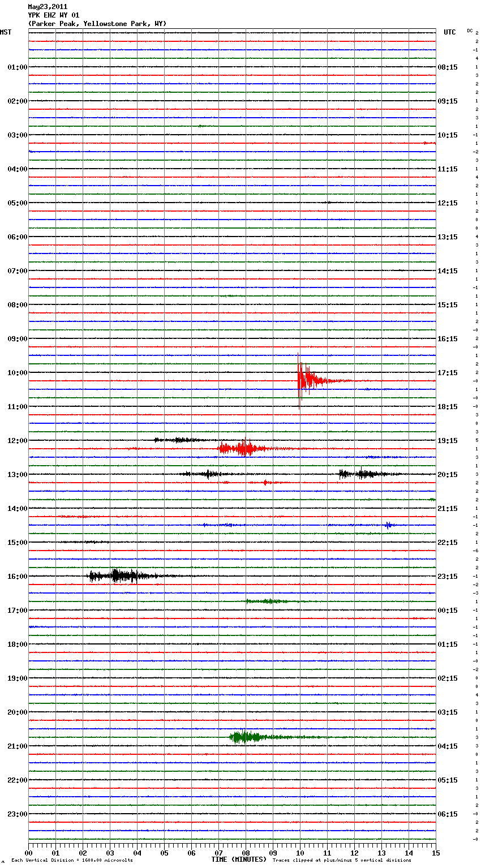
Task: Select the 14:00 MST time label
Action: [x=18, y=509]
